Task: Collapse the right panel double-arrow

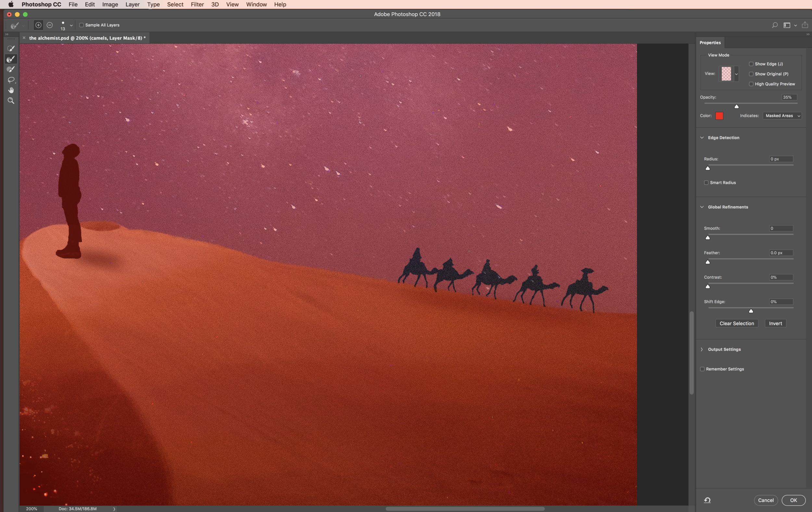Action: 808,34
